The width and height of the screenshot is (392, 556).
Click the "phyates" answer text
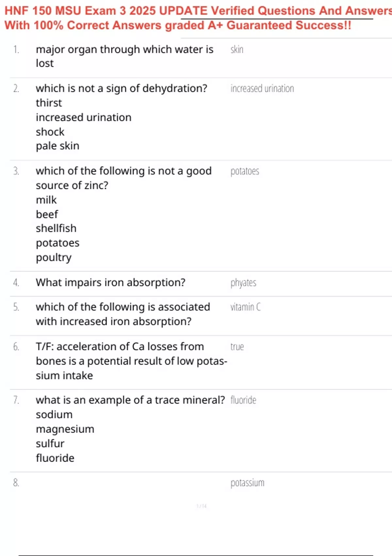tap(243, 283)
